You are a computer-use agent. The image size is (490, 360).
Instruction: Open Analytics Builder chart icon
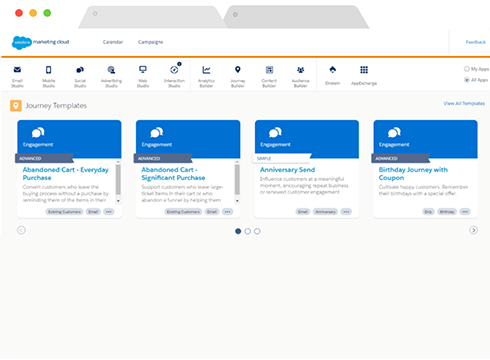click(x=206, y=70)
